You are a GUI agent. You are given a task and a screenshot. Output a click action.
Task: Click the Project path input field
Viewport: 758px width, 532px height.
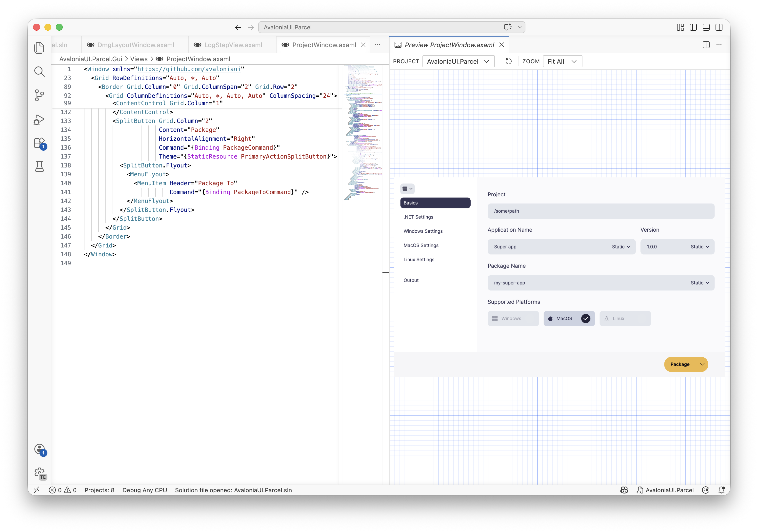(x=600, y=211)
